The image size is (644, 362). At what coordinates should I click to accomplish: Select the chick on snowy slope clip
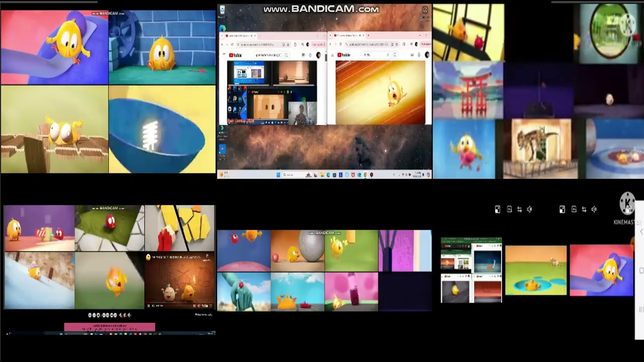pos(39,280)
